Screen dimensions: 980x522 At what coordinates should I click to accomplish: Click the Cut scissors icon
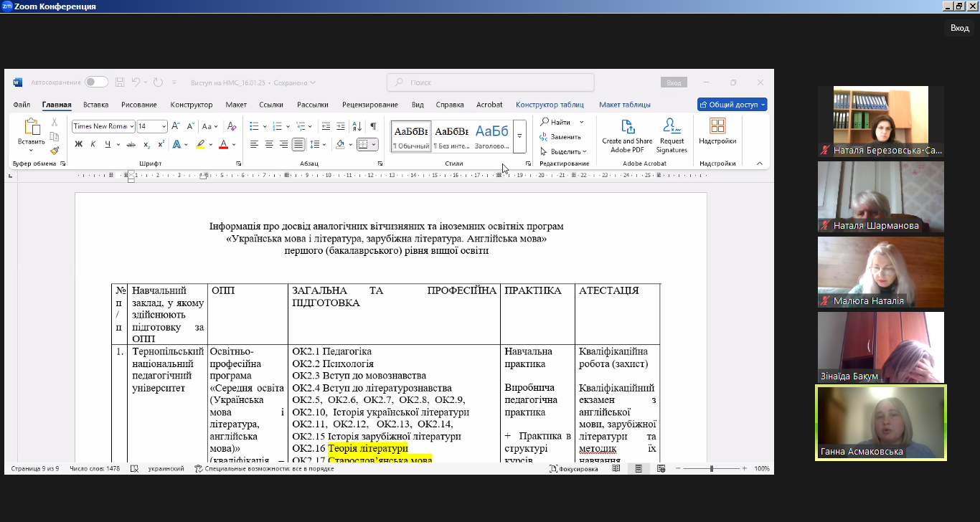click(x=55, y=123)
